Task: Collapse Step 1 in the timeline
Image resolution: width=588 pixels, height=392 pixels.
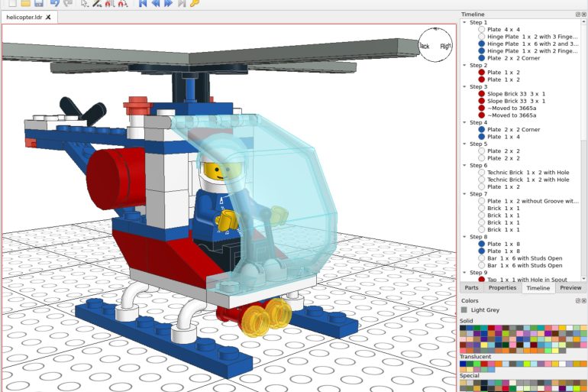Action: coord(464,22)
